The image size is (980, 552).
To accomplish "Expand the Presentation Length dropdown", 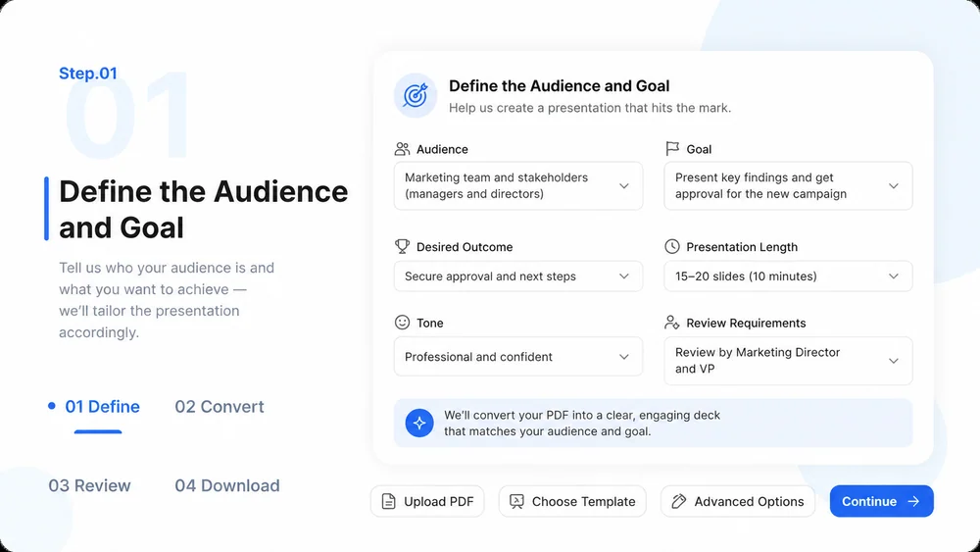I will (788, 276).
